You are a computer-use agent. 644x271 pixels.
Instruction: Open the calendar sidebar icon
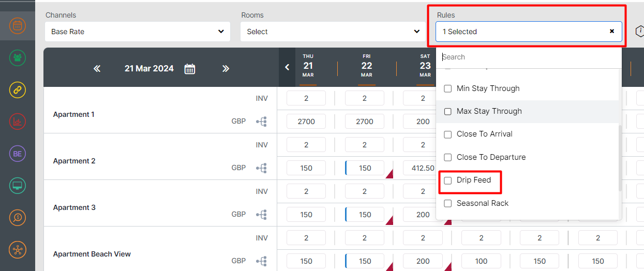[x=18, y=25]
